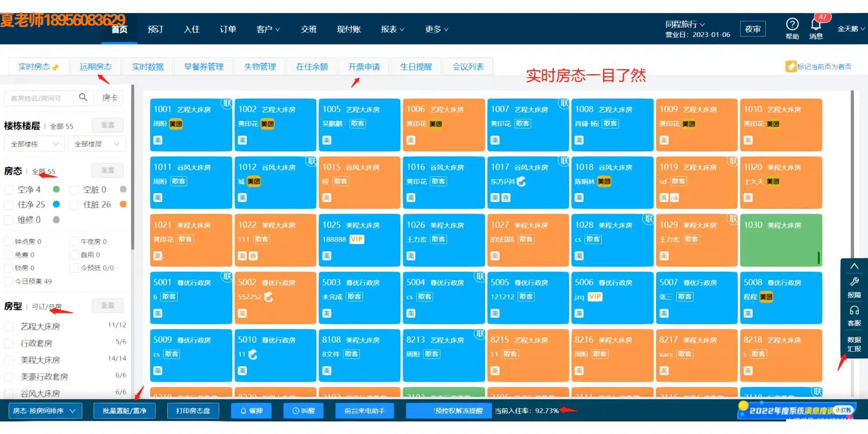This screenshot has height=434, width=868.
Task: Open the 全部楼层 dropdown
Action: point(97,144)
